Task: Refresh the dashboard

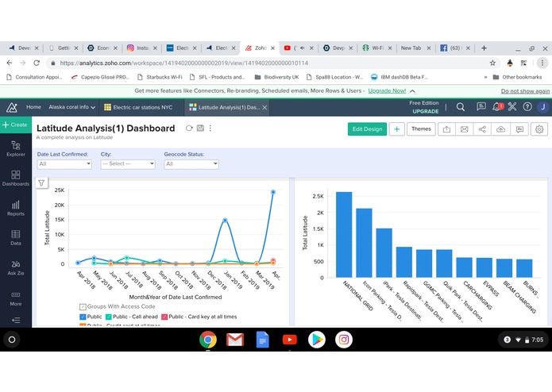Action: tap(189, 129)
